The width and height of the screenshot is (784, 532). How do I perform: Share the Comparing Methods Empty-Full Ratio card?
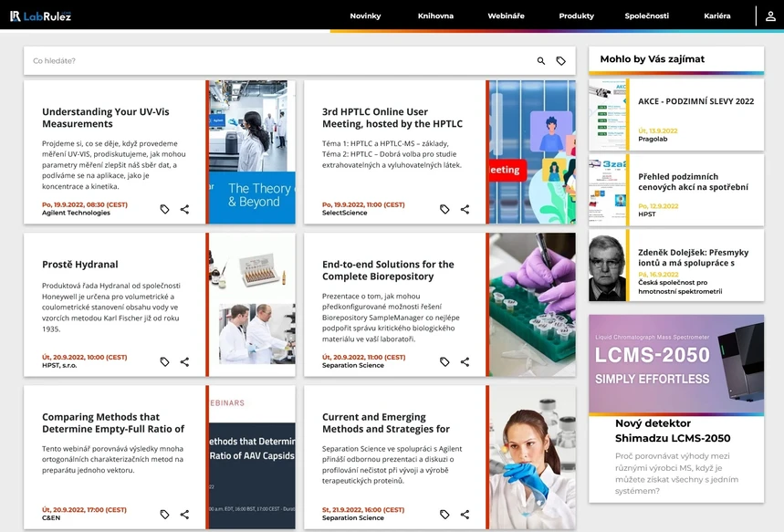(x=184, y=514)
